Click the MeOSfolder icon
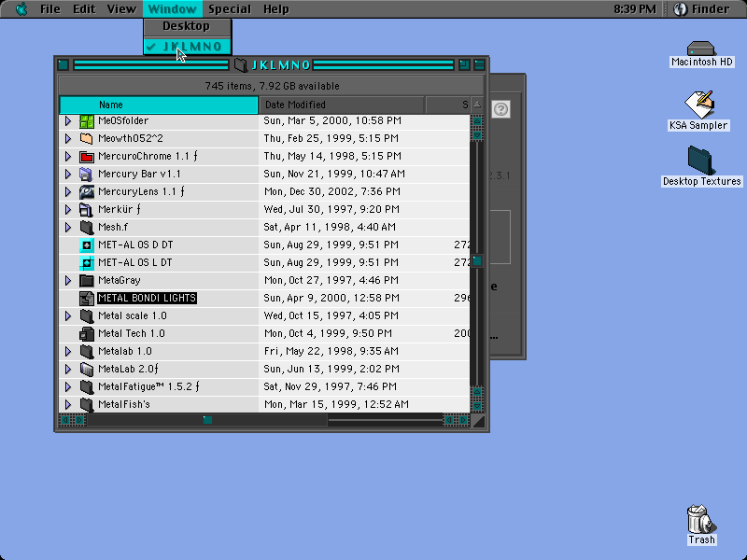The image size is (747, 560). tap(86, 121)
